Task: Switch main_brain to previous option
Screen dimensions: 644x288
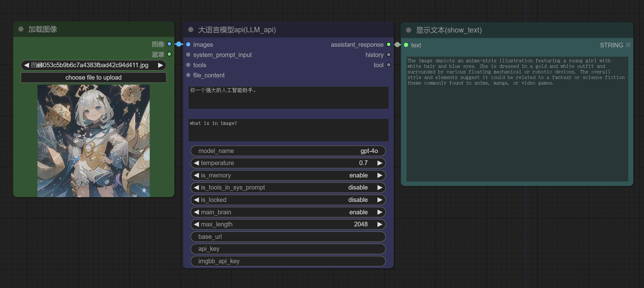Action: [196, 212]
